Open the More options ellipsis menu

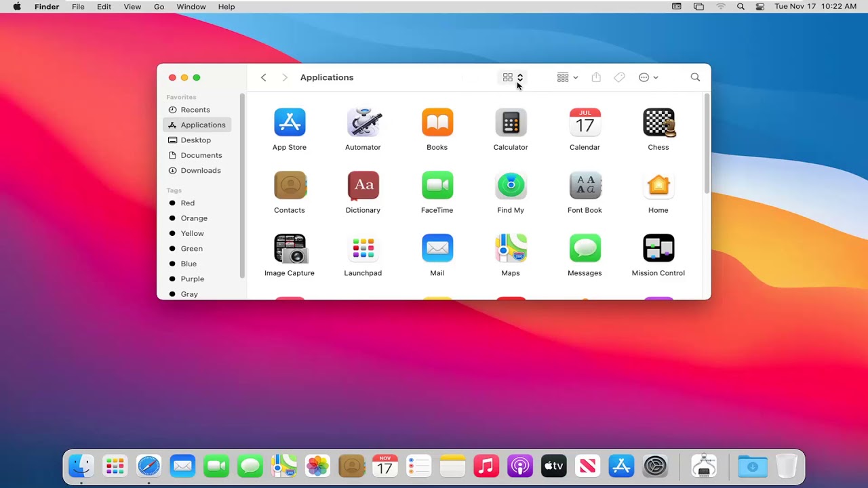pyautogui.click(x=648, y=77)
